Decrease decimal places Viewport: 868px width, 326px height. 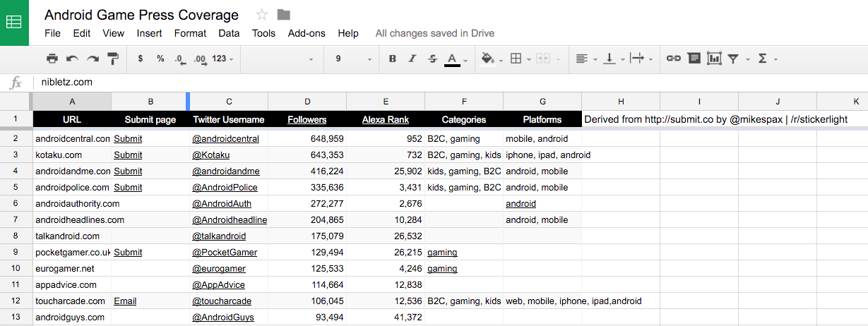pyautogui.click(x=180, y=59)
